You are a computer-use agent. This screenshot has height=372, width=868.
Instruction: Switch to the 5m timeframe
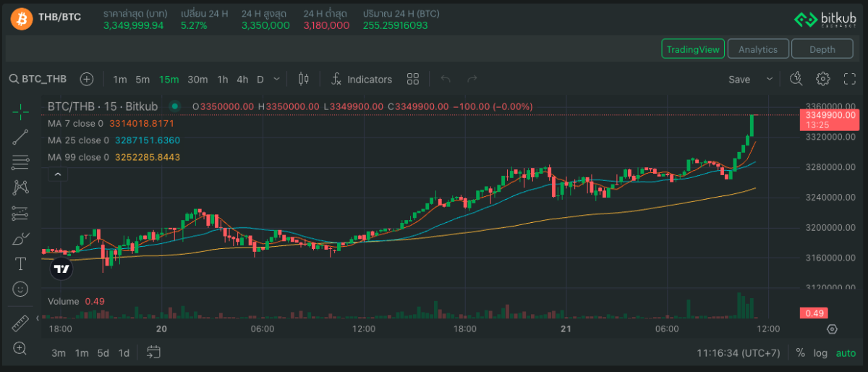click(142, 79)
